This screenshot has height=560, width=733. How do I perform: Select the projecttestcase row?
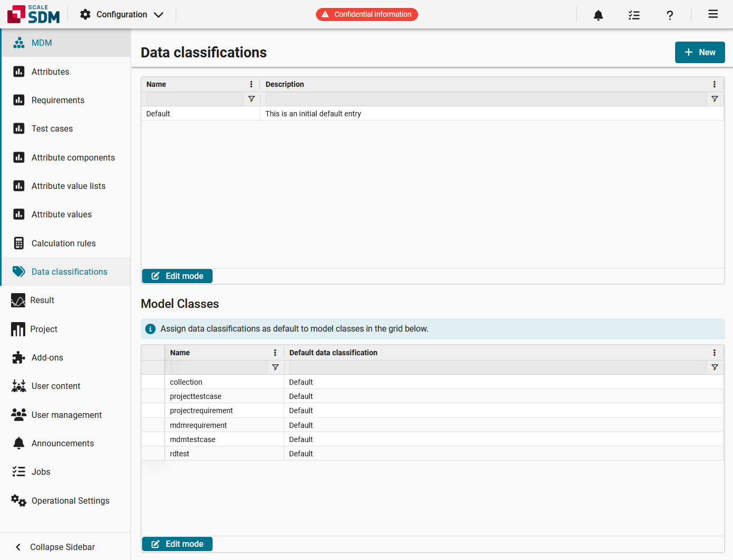[x=433, y=396]
